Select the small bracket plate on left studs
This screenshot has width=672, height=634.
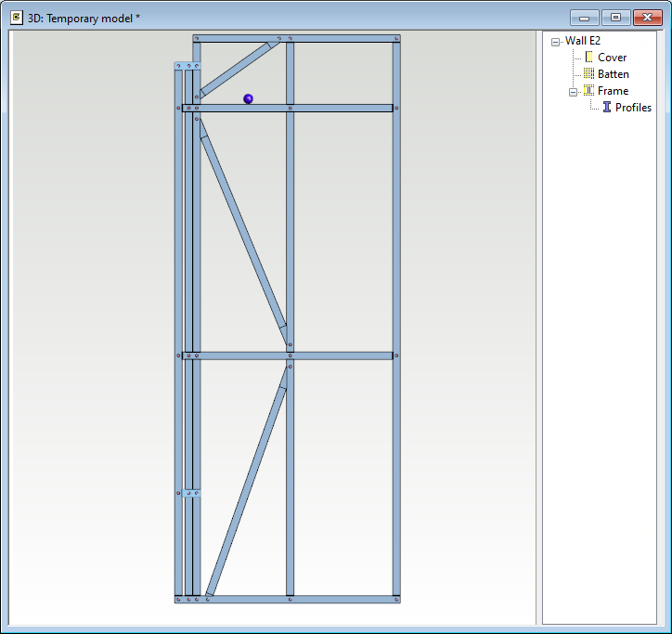click(189, 493)
